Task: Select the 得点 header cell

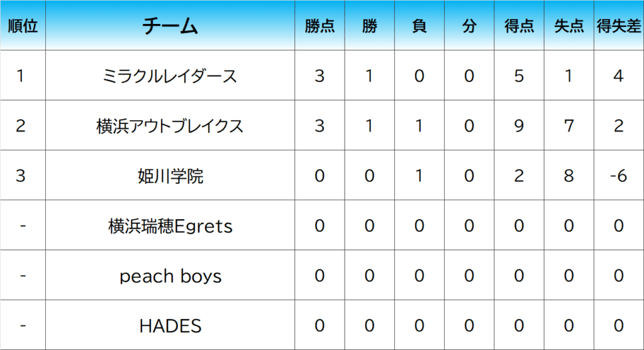Action: 519,26
